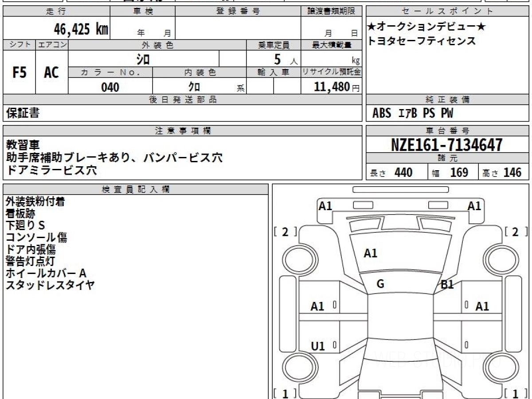
Task: Click the 看板跡 inspector note
Action: (20, 214)
